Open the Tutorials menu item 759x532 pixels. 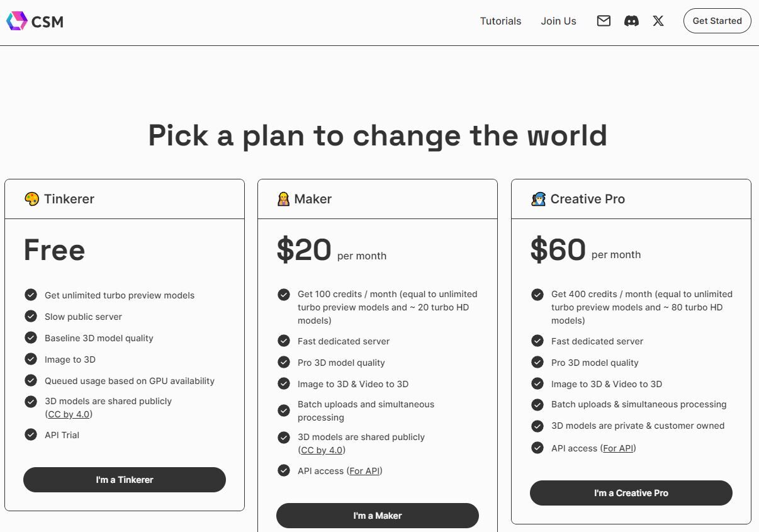pos(500,21)
